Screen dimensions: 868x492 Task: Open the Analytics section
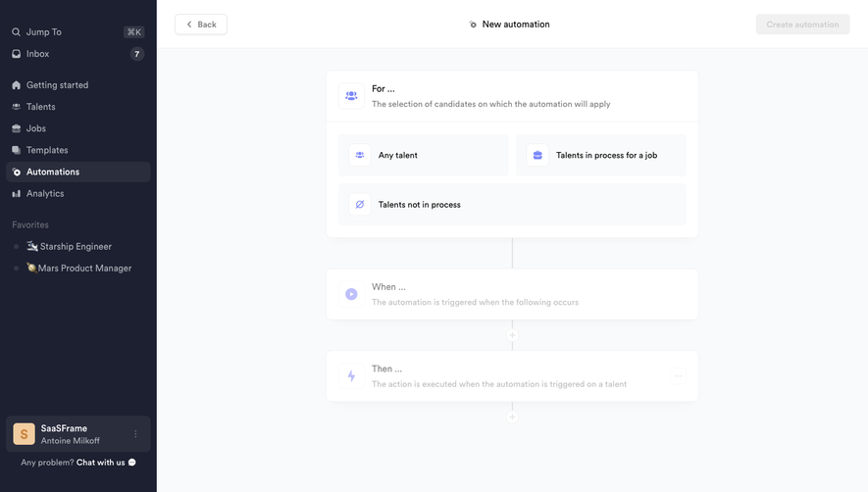click(78, 194)
